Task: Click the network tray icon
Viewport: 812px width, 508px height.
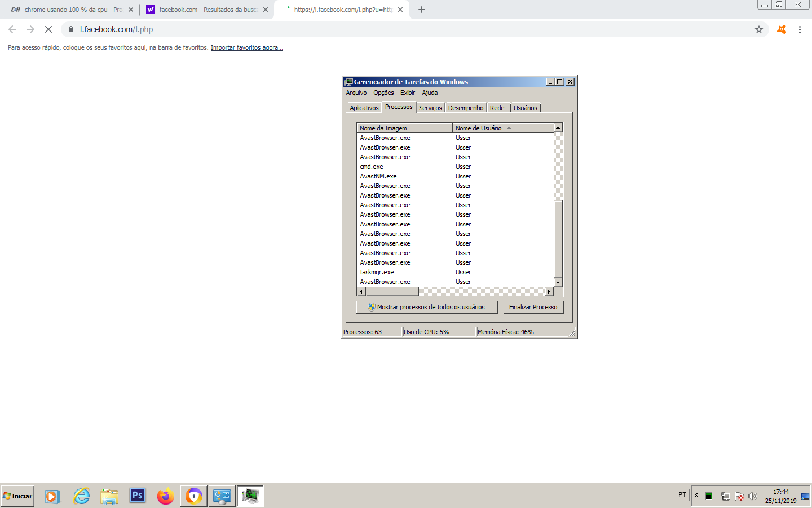Action: [726, 496]
